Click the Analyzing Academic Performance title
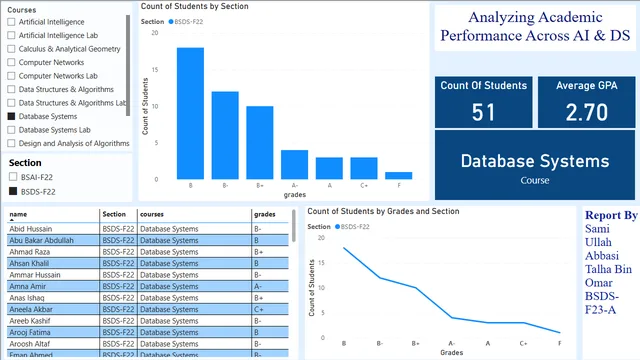Screen dimensions: 640x360 [x=535, y=27]
